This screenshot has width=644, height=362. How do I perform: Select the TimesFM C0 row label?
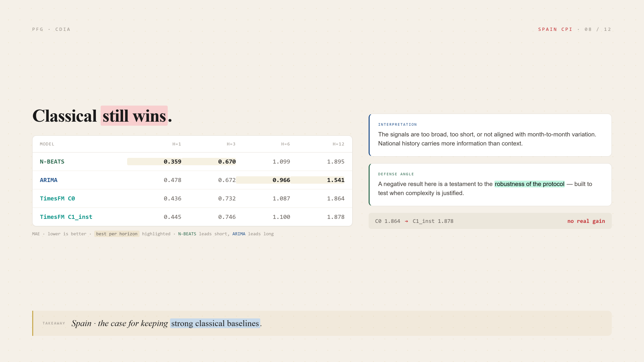tap(57, 198)
